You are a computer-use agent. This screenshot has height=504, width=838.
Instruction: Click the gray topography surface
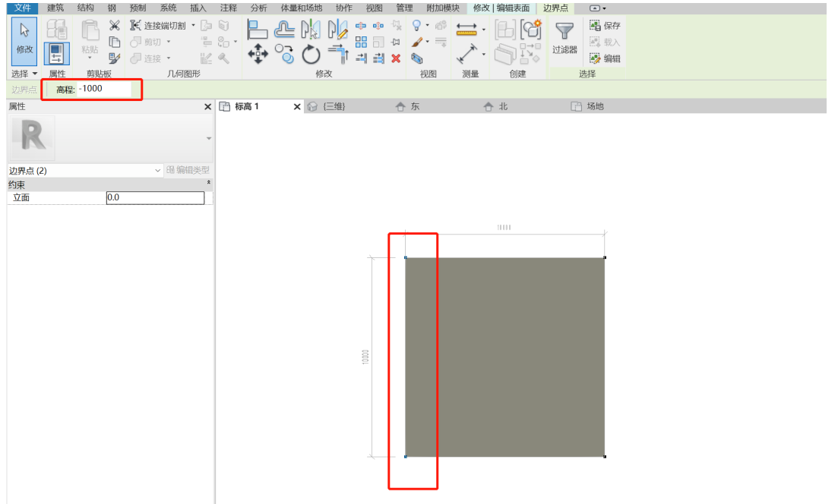point(505,358)
